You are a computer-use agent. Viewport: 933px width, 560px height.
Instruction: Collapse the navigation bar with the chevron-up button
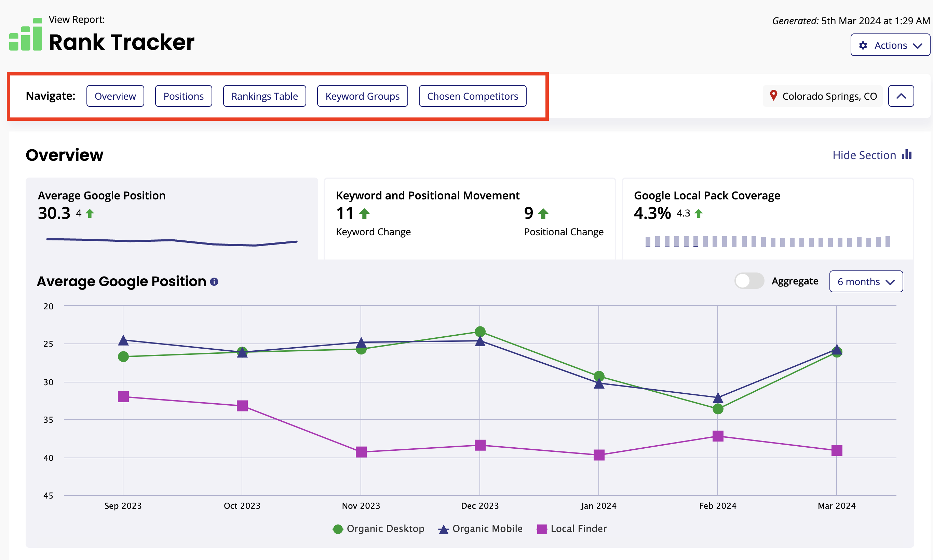point(901,96)
